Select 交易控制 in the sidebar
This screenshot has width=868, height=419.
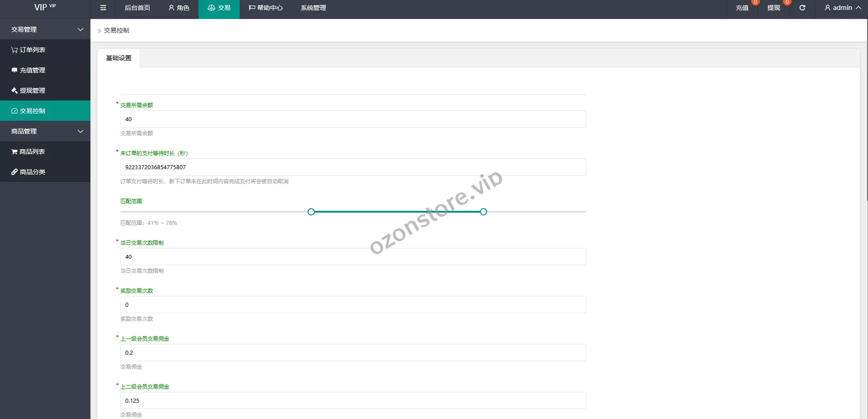pyautogui.click(x=28, y=111)
